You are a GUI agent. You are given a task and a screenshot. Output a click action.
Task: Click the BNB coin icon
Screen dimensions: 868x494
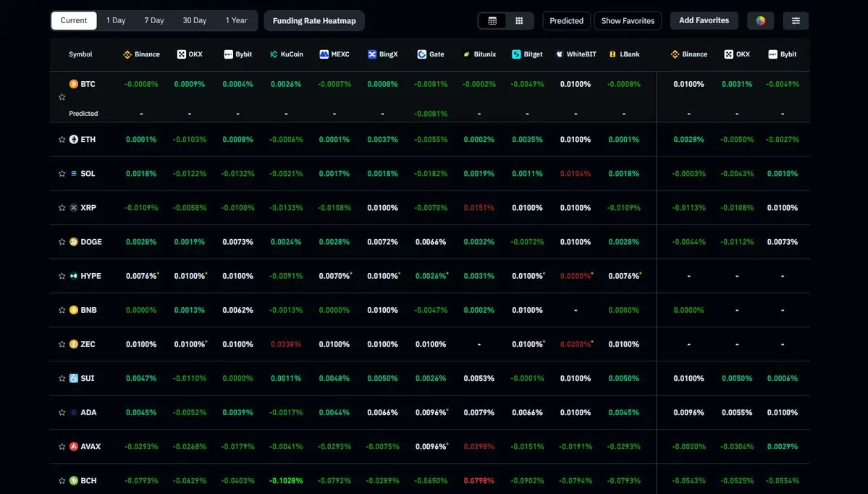point(74,310)
